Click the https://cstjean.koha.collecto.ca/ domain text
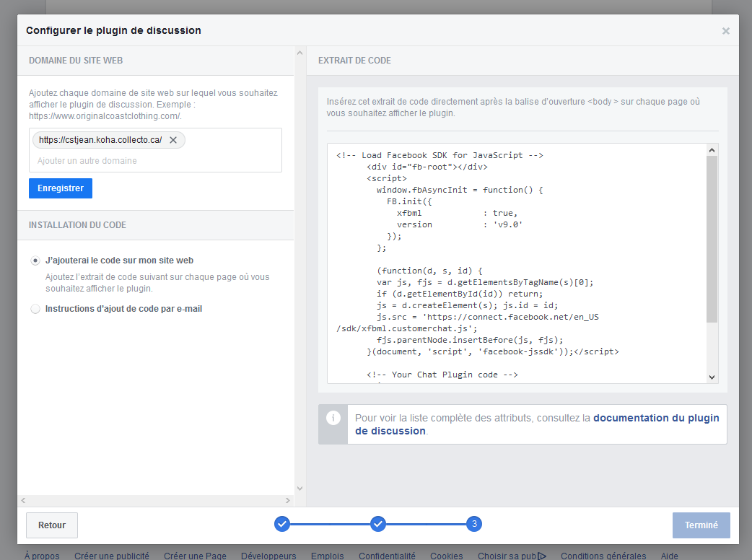The width and height of the screenshot is (752, 560). (100, 140)
